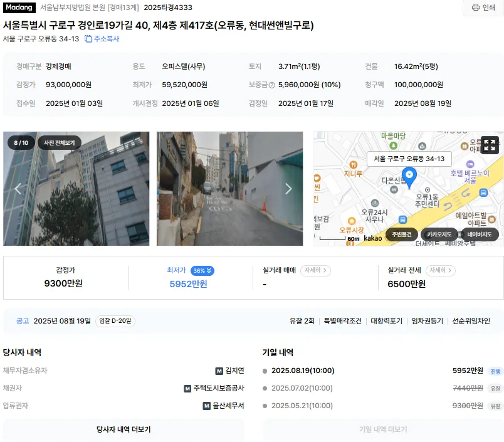Screen dimensions: 504x442
Task: Click the 오류24시 사우나 marker icon
Action: tap(375, 203)
